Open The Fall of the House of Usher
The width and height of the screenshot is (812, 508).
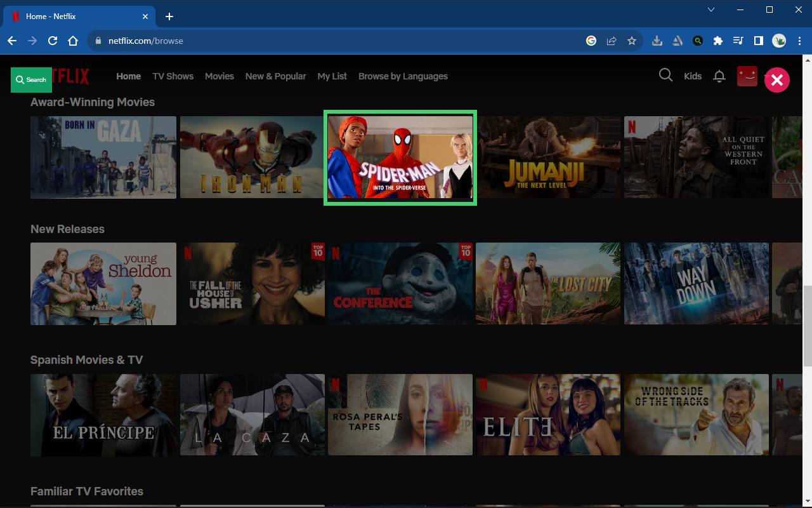[252, 284]
